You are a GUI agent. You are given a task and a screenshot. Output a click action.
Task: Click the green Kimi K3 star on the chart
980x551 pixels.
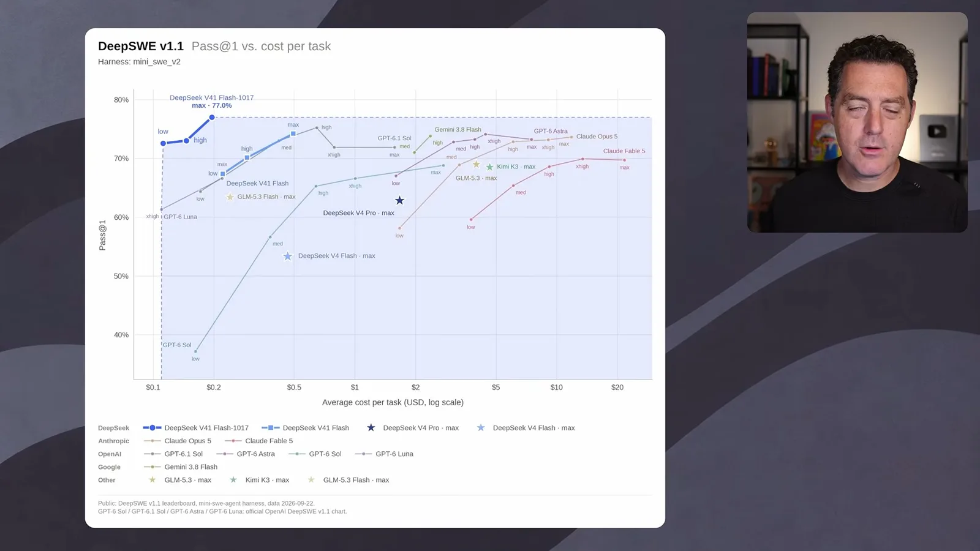[489, 167]
